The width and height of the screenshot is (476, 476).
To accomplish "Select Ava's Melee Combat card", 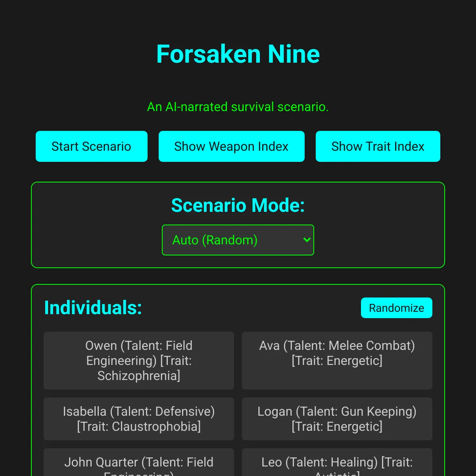I will click(x=337, y=361).
